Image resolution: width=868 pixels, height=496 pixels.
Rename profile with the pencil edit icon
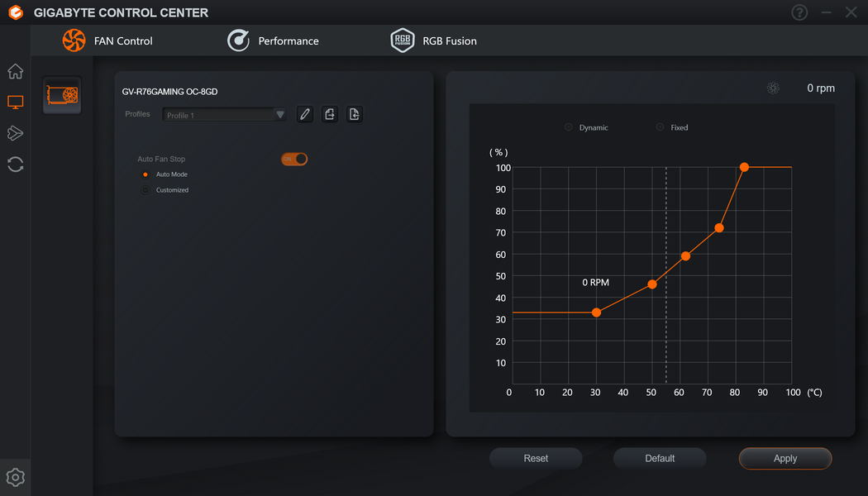(x=304, y=114)
